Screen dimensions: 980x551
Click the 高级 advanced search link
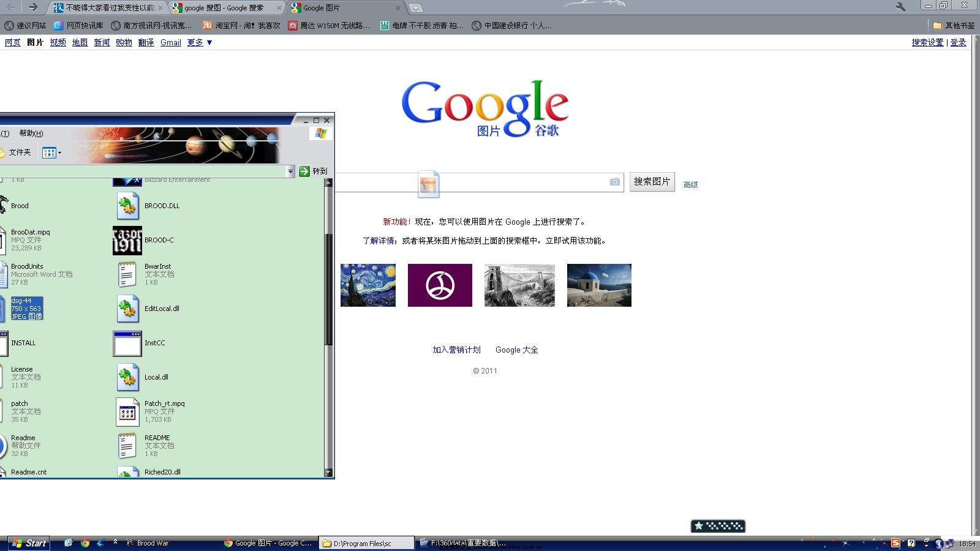coord(690,185)
